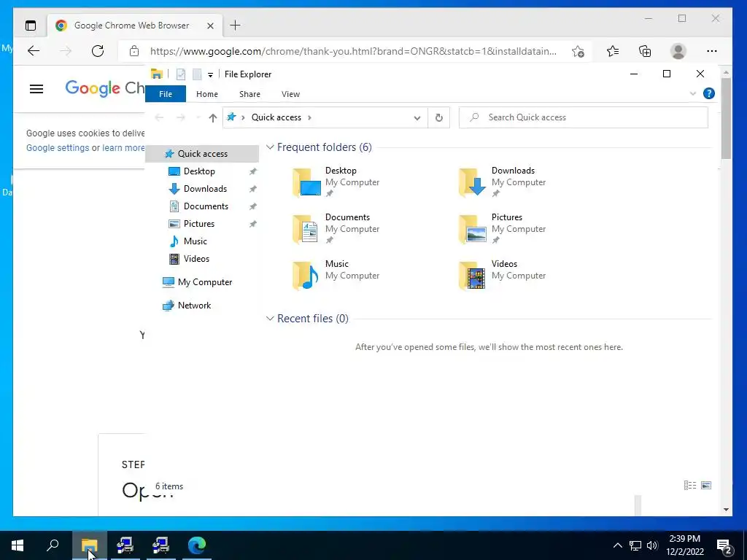Close the Google Chrome Web Browser tab
The image size is (747, 560).
[210, 26]
